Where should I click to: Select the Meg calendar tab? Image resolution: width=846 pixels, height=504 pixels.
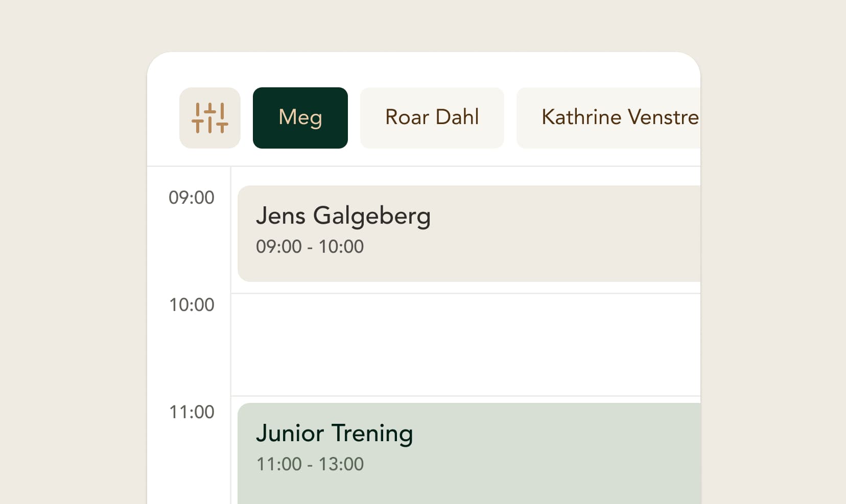[300, 118]
